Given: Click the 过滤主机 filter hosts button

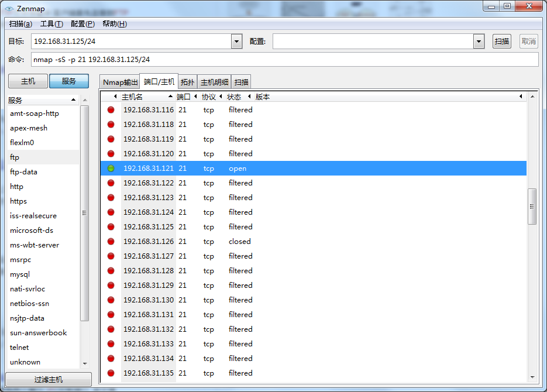Looking at the screenshot, I should (49, 380).
